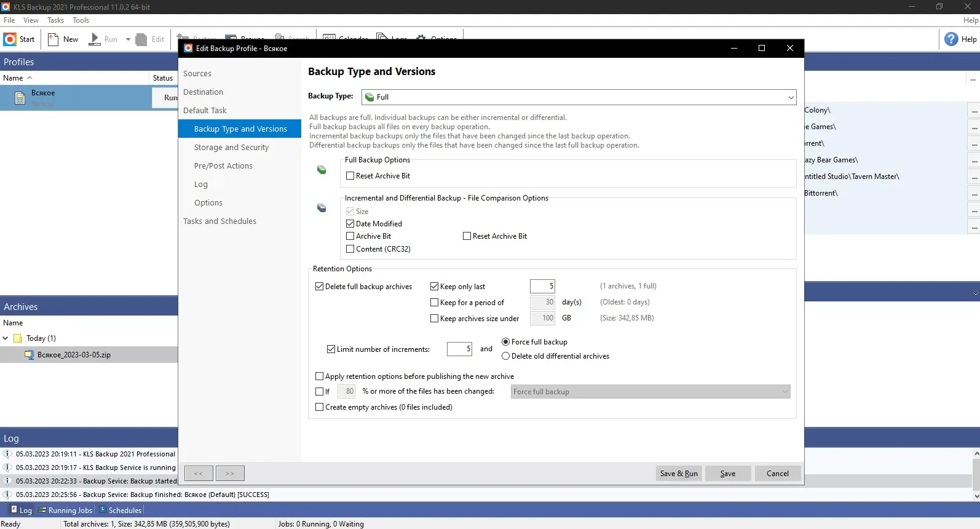Viewport: 980px width, 529px height.
Task: Open Help from the blue question icon
Action: (951, 39)
